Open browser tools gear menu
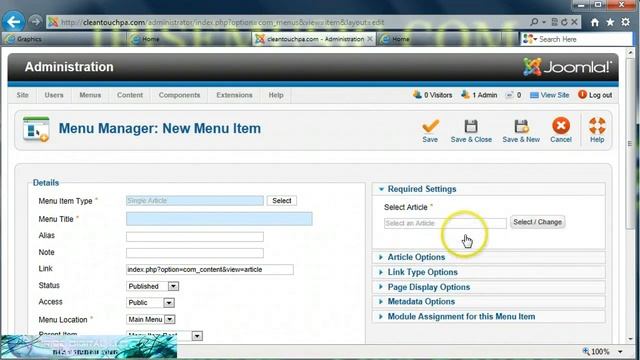The image size is (640, 360). 626,22
